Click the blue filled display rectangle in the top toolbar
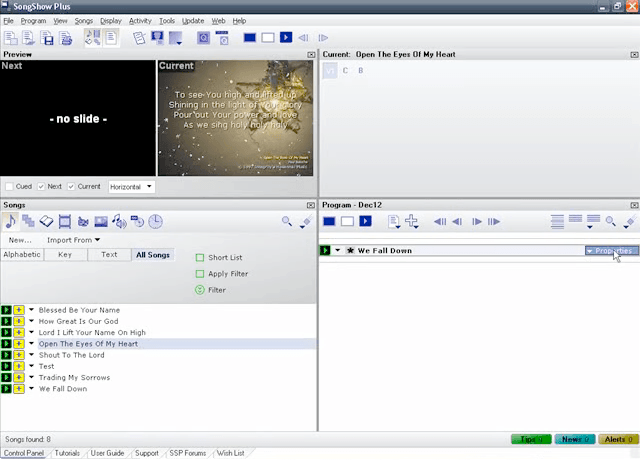 [x=249, y=38]
